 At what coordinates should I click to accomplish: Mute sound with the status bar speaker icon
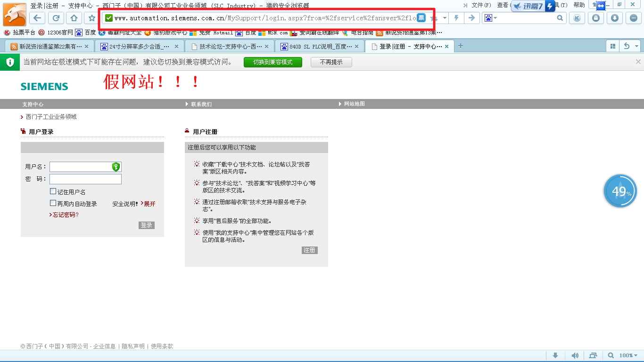(575, 355)
